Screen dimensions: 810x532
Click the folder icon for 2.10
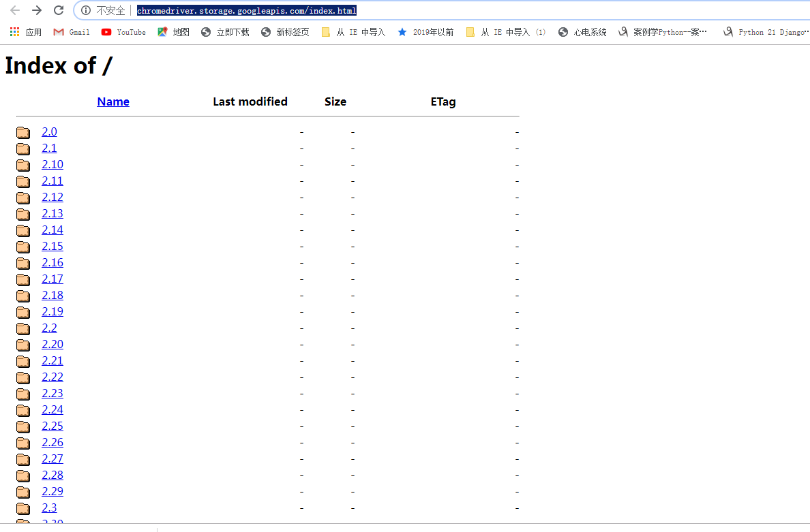click(x=23, y=165)
